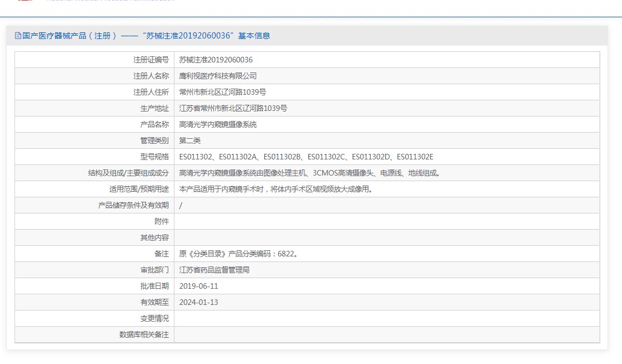Click the 生产地址 label

pyautogui.click(x=155, y=108)
